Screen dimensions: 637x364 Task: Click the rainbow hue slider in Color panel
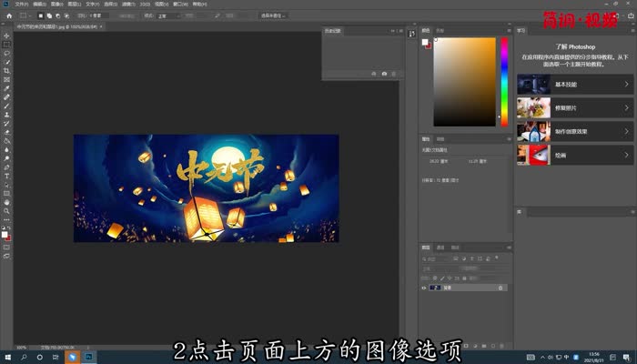pyautogui.click(x=503, y=82)
